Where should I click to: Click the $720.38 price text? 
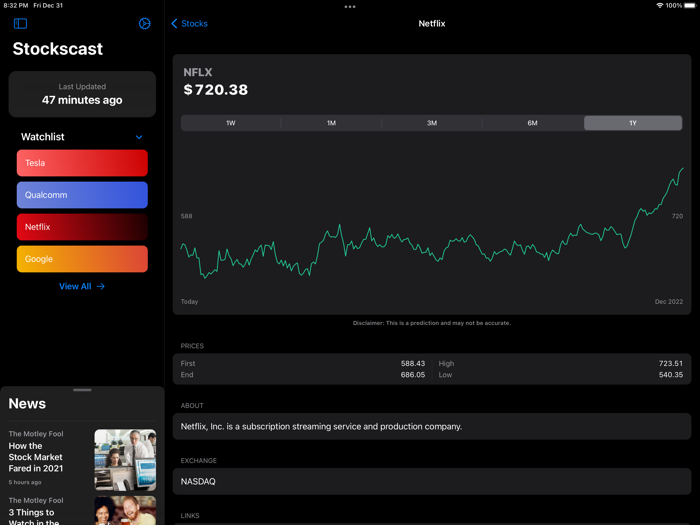216,90
